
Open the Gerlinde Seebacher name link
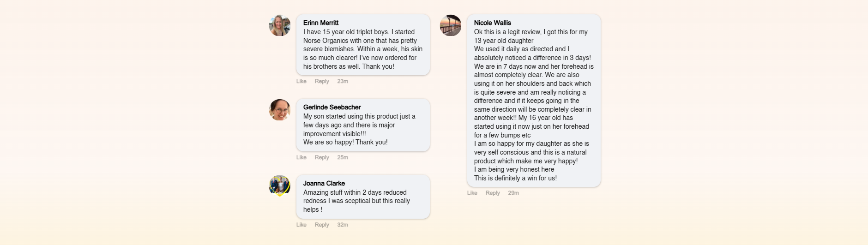point(332,107)
